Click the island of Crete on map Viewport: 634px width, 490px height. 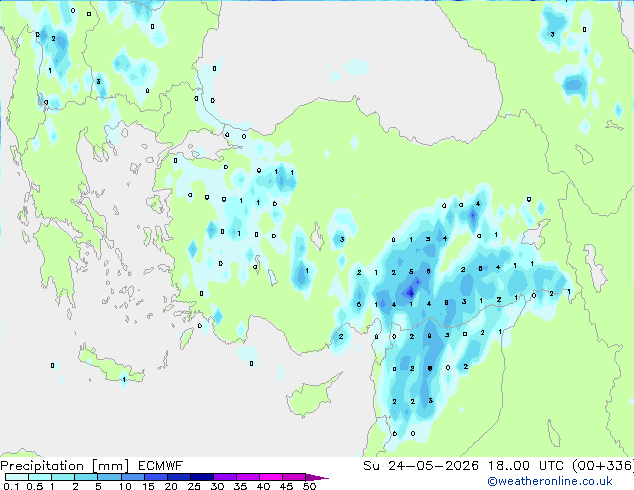click(x=109, y=367)
